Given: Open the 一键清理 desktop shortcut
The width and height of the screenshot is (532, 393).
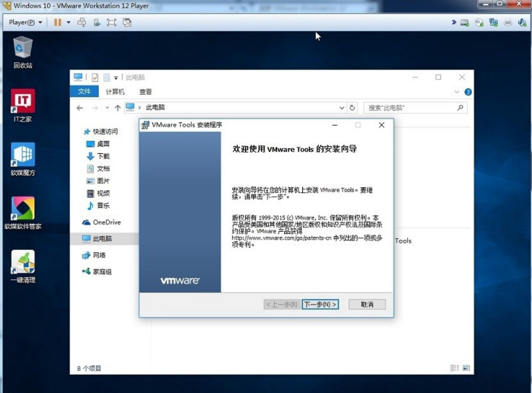Looking at the screenshot, I should [x=23, y=267].
